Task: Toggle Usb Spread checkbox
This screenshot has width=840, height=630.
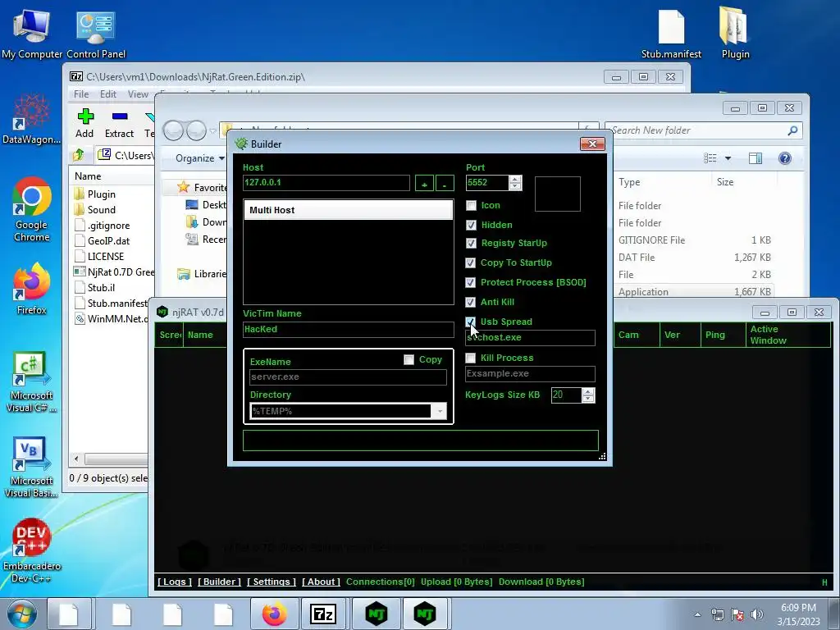Action: [470, 322]
